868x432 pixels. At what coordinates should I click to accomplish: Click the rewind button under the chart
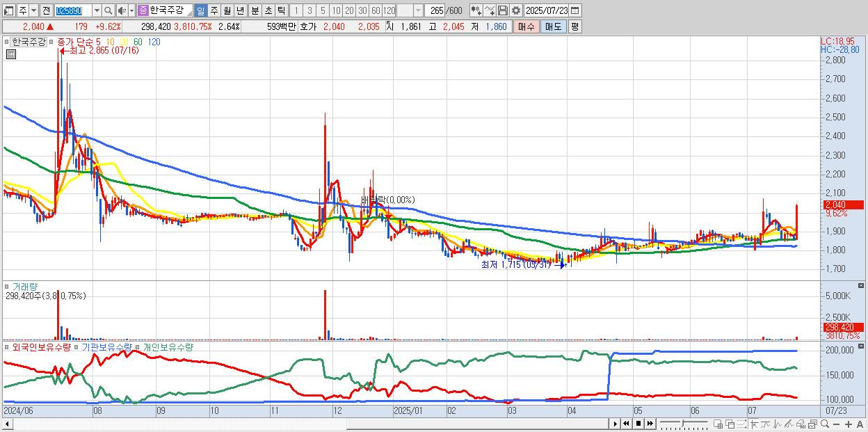pyautogui.click(x=626, y=424)
